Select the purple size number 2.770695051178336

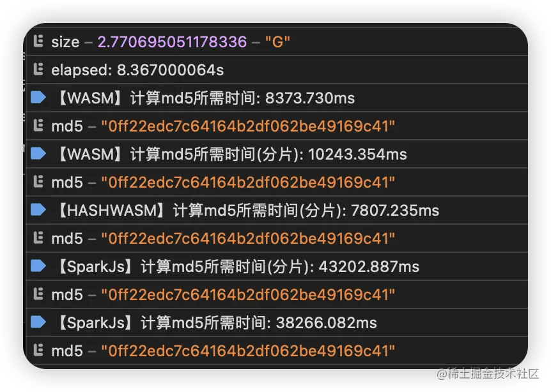(x=172, y=41)
